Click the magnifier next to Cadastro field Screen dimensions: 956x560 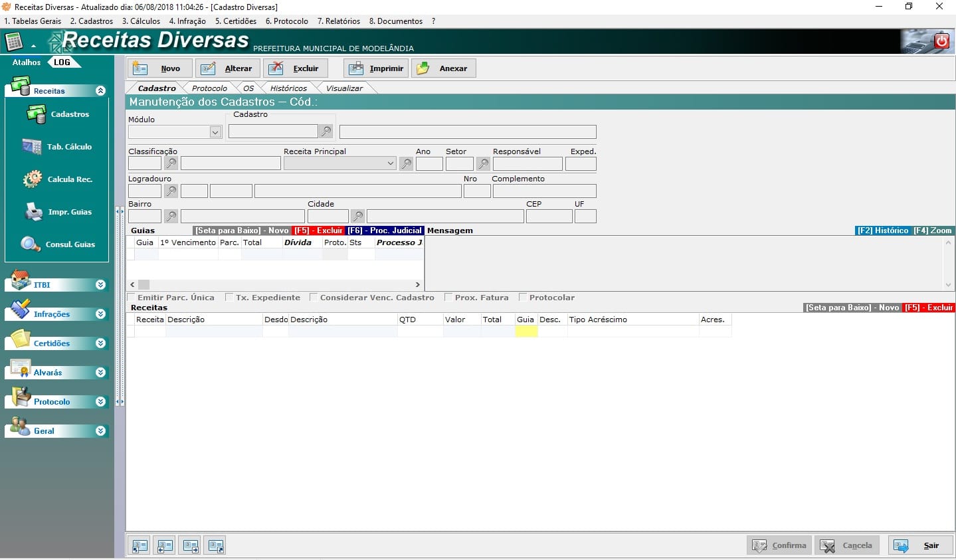click(326, 132)
